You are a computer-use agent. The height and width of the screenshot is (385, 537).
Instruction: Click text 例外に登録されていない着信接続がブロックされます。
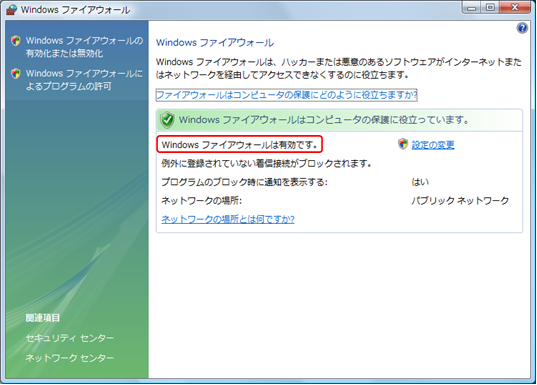[266, 163]
